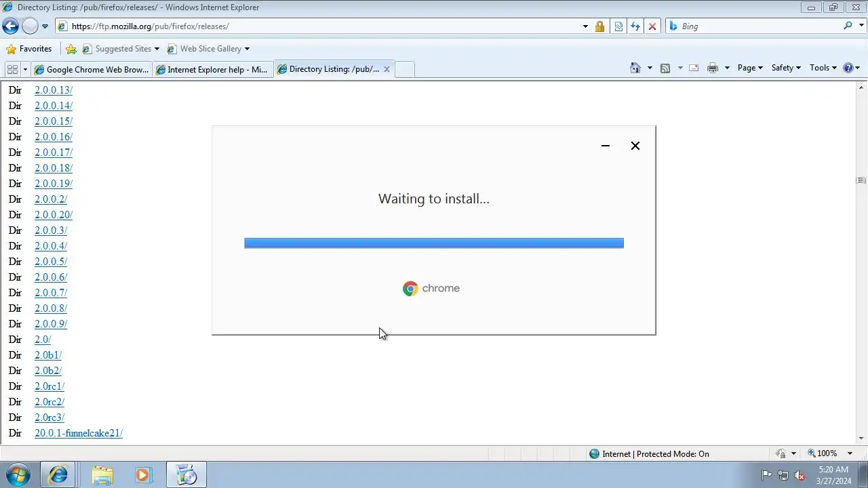Screen dimensions: 868x488
Task: Open the Page menu
Action: (750, 68)
